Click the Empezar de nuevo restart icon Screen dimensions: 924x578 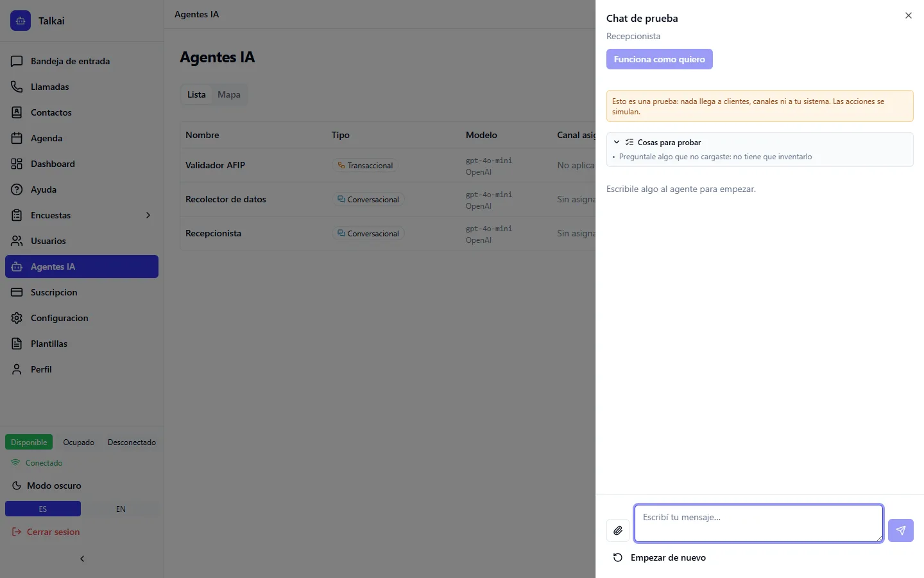618,557
